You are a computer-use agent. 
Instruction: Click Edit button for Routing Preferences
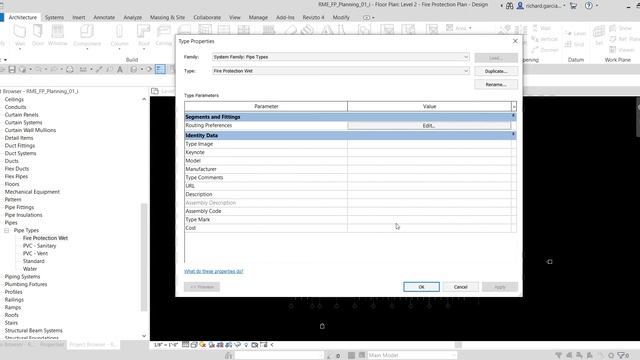pos(429,126)
